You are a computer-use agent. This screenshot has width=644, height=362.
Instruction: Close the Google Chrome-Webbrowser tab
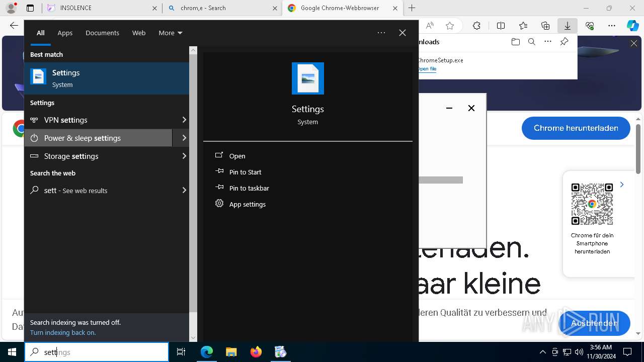coord(395,8)
